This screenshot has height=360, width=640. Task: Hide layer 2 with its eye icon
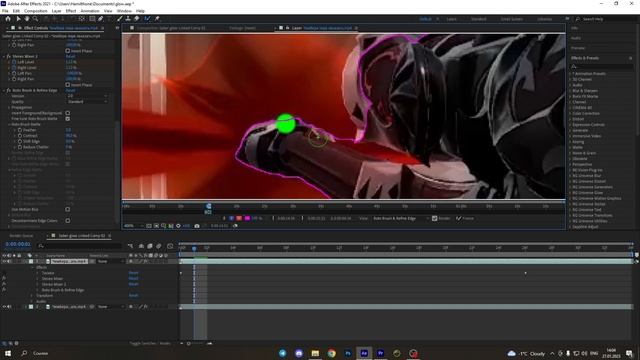tap(4, 307)
